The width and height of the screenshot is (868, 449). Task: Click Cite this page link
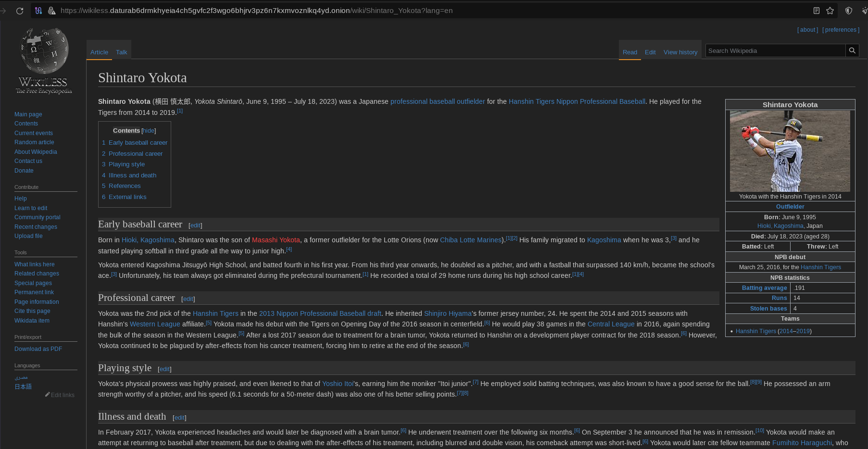click(x=32, y=311)
